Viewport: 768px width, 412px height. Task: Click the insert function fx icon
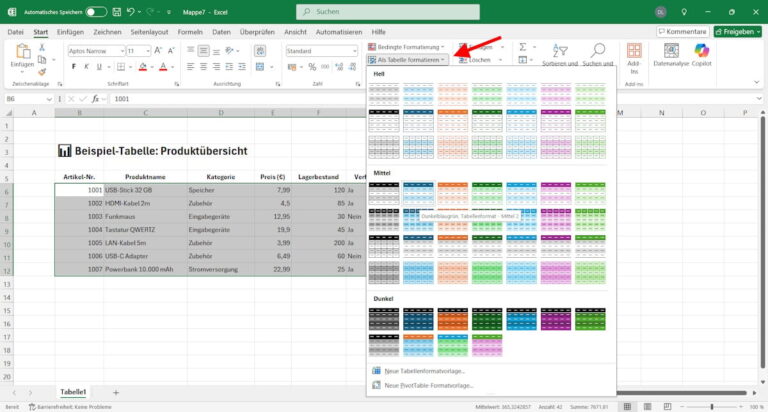pos(95,99)
